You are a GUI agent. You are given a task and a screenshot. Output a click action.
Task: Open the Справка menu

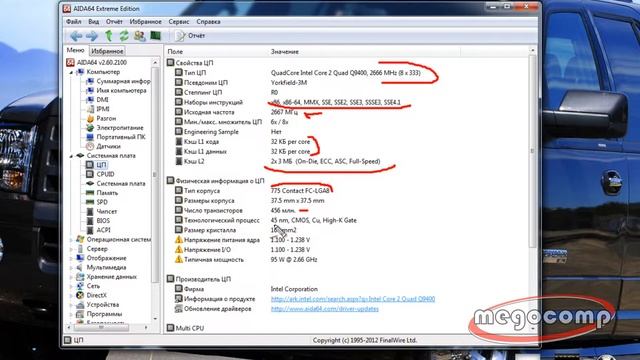tap(208, 22)
